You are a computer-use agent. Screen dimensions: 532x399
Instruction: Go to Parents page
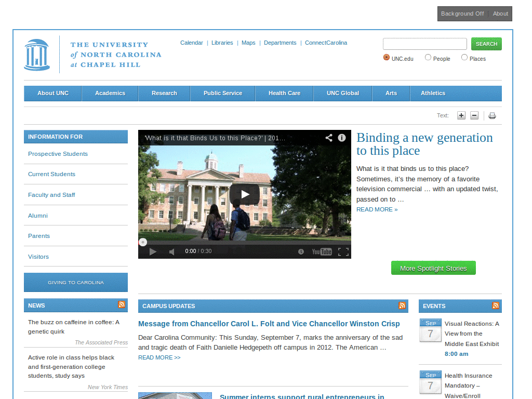pos(38,236)
